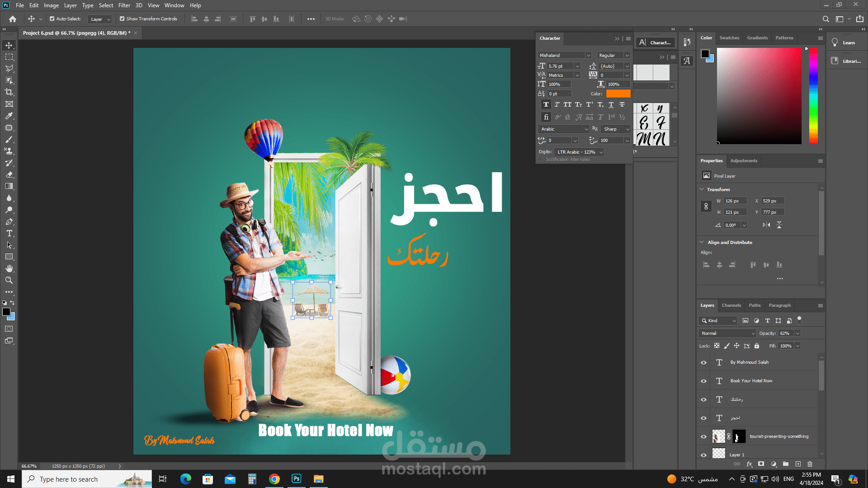Collapse the Transform section in Properties
This screenshot has height=488, width=868.
click(702, 189)
